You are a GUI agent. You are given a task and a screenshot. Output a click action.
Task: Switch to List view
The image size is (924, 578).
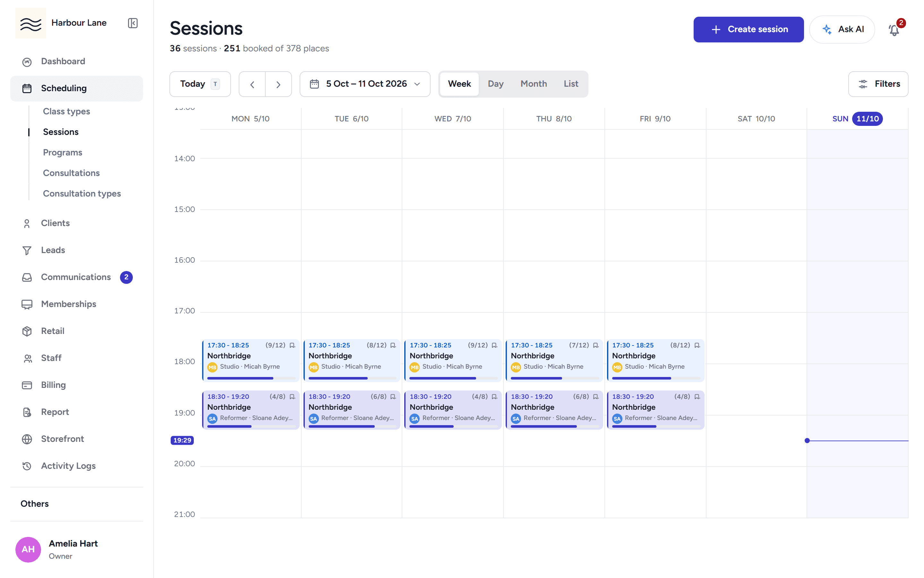pyautogui.click(x=571, y=84)
